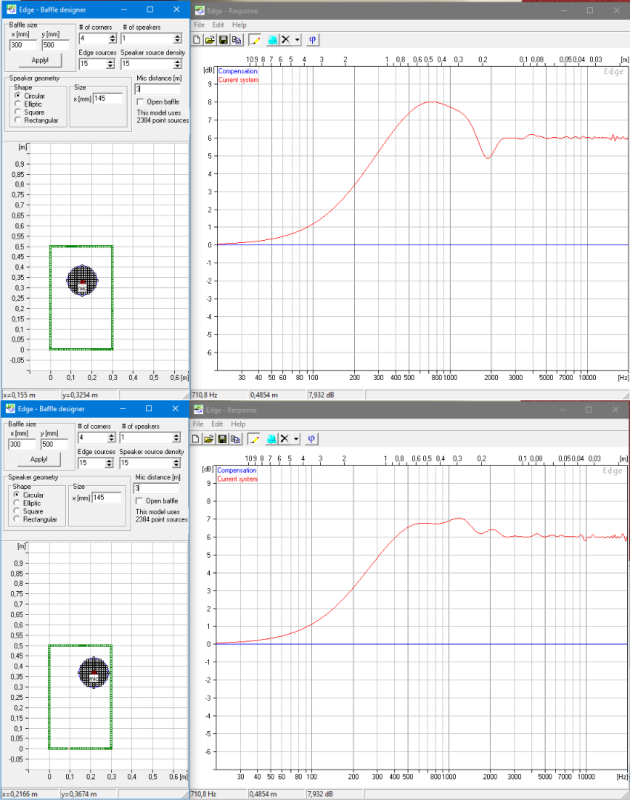Click # of speakers spinner arrows, upper Baffle designer
The image size is (630, 800).
click(x=177, y=38)
